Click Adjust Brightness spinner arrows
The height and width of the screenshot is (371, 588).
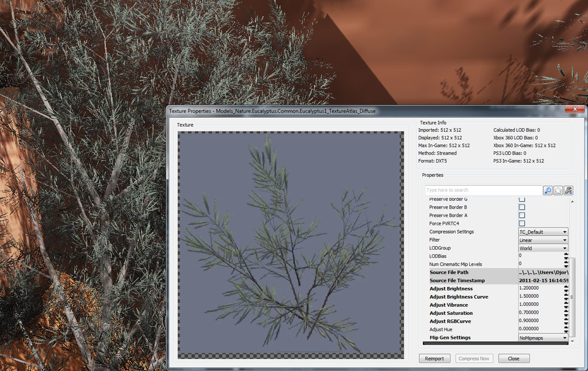pos(566,289)
